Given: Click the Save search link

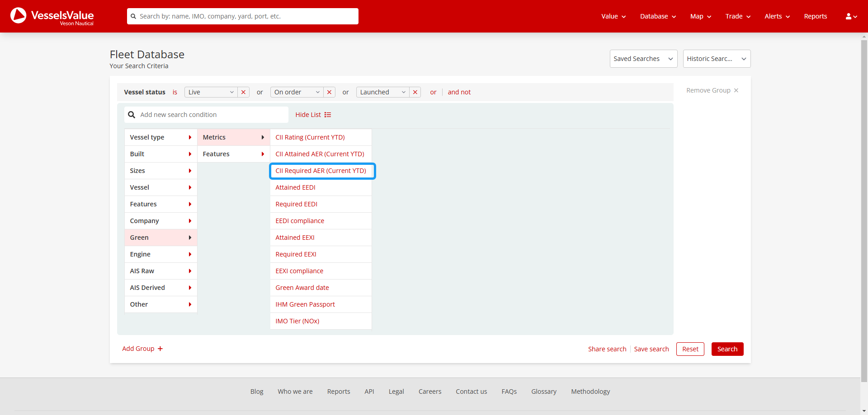Looking at the screenshot, I should click(x=651, y=349).
